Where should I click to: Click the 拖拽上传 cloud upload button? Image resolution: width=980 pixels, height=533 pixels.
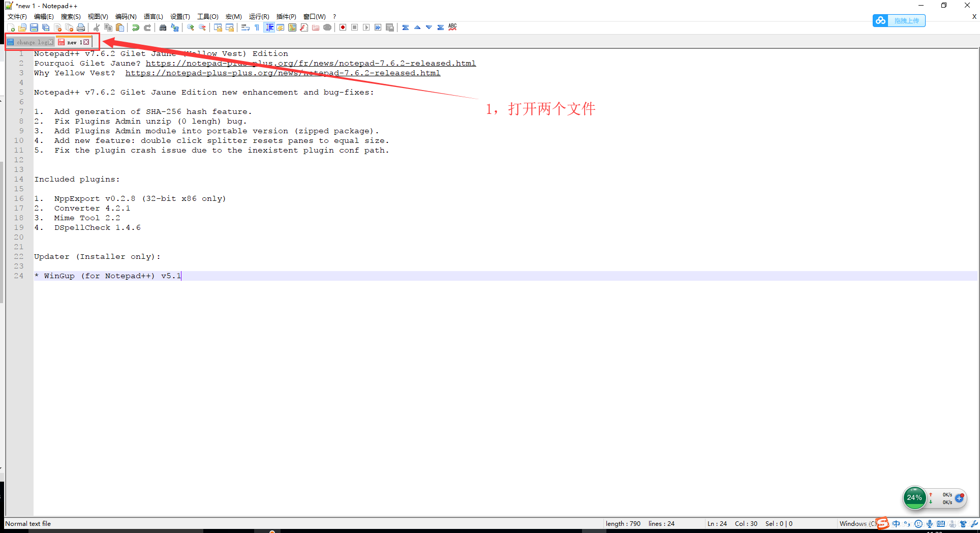[x=899, y=20]
